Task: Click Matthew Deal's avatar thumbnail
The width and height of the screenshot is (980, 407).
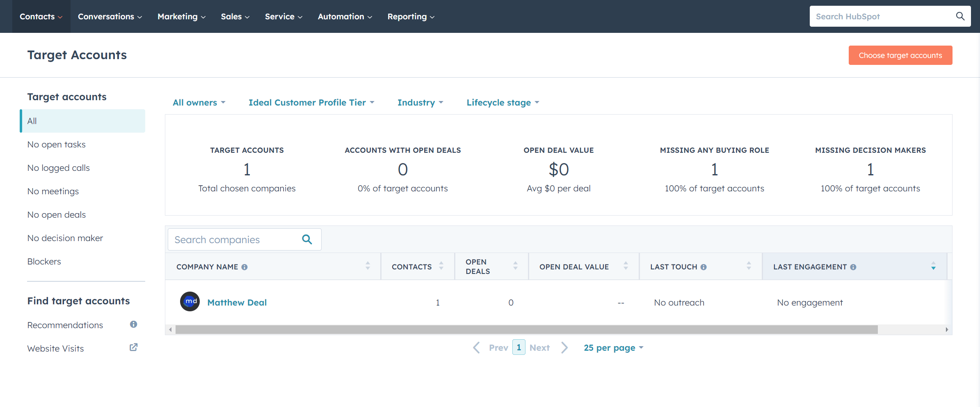Action: pos(190,301)
